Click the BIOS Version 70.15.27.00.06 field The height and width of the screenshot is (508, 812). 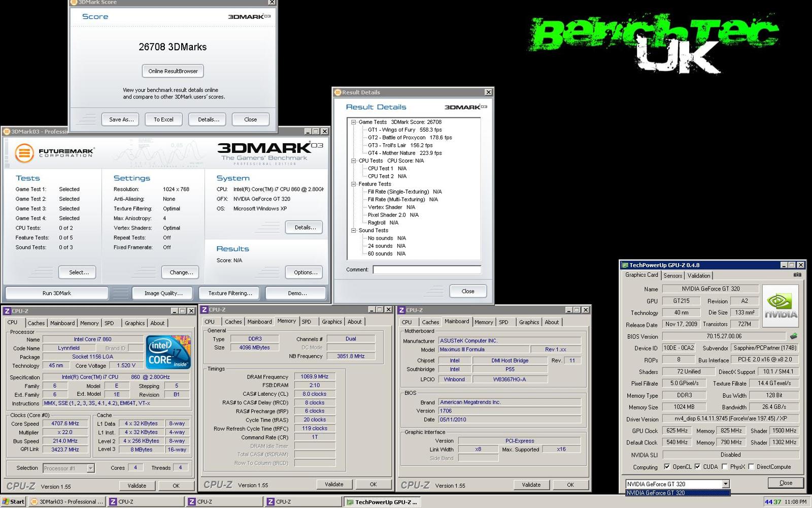pyautogui.click(x=724, y=336)
